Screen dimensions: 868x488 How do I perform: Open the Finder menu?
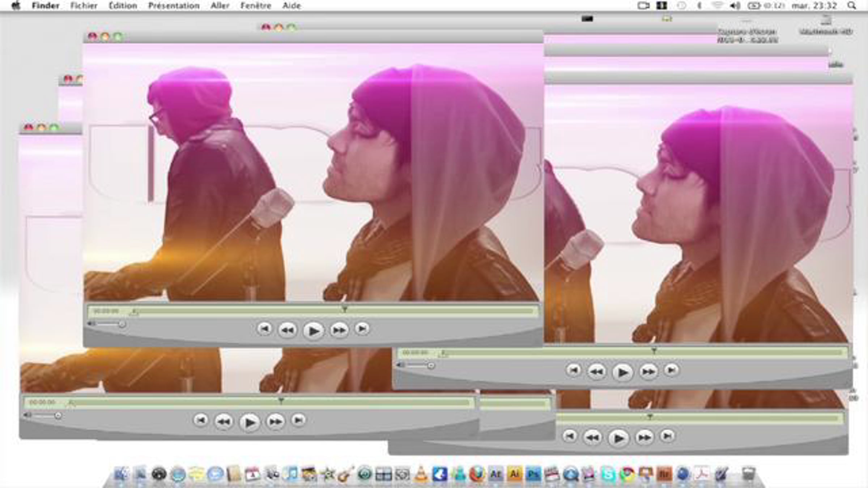click(x=46, y=6)
